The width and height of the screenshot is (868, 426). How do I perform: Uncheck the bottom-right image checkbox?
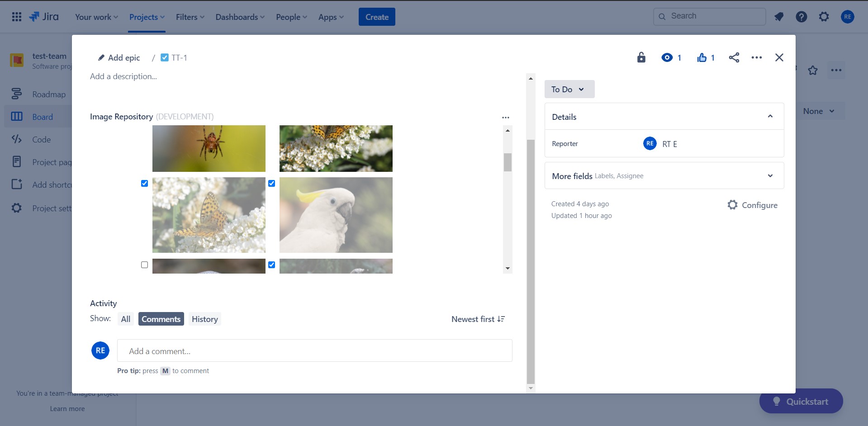(271, 265)
